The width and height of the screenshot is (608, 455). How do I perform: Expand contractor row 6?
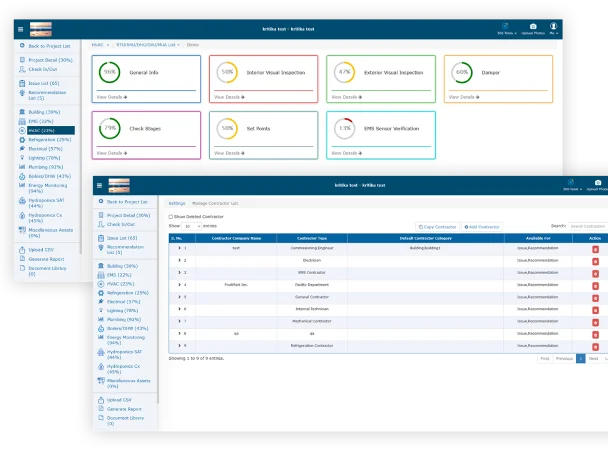click(179, 309)
